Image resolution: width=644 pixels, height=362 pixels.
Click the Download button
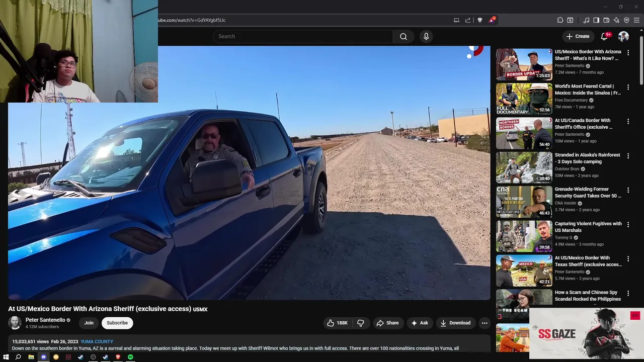coord(455,323)
